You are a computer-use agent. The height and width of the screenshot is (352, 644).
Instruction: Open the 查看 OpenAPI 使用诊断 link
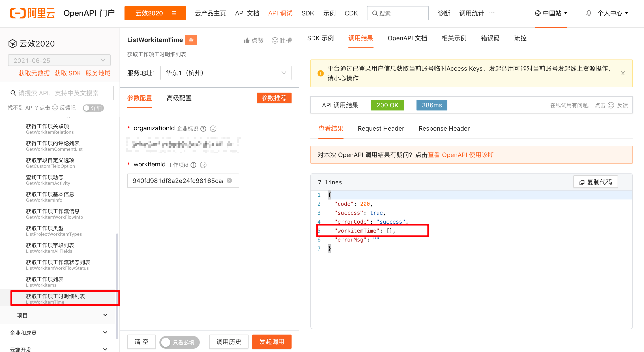(461, 155)
